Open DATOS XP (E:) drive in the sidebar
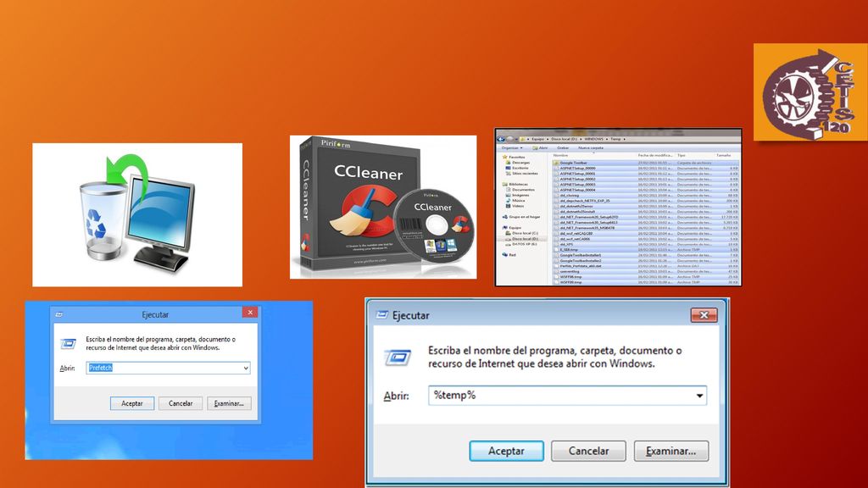 click(x=521, y=244)
